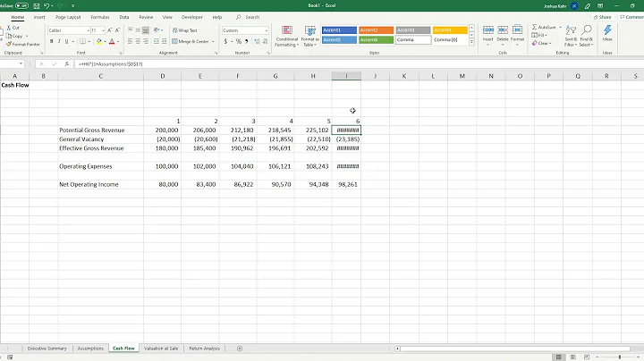Click the Share button
Screen dimensions: 644x361
pos(603,17)
